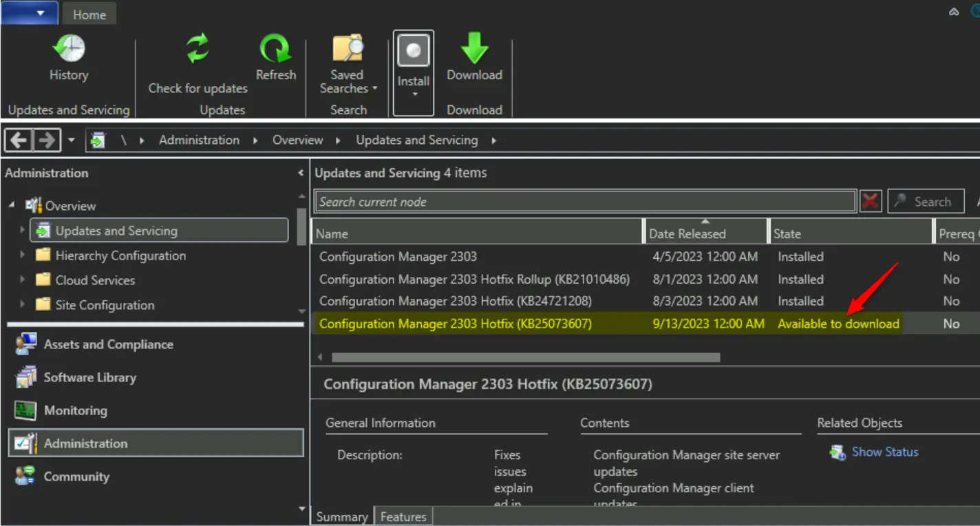Click Available to download state cell
Screen dimensions: 980x526
tap(838, 324)
